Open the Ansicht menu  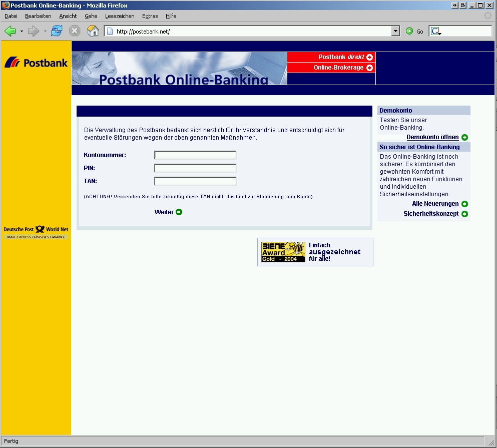[68, 16]
